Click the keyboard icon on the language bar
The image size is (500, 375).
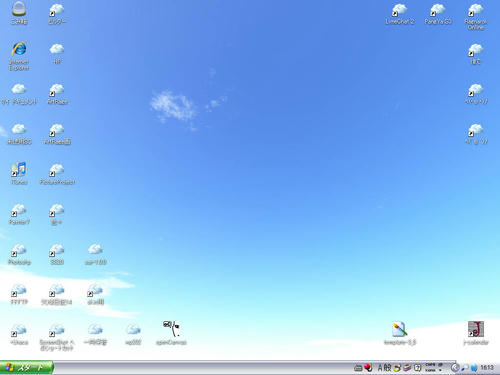pyautogui.click(x=358, y=368)
